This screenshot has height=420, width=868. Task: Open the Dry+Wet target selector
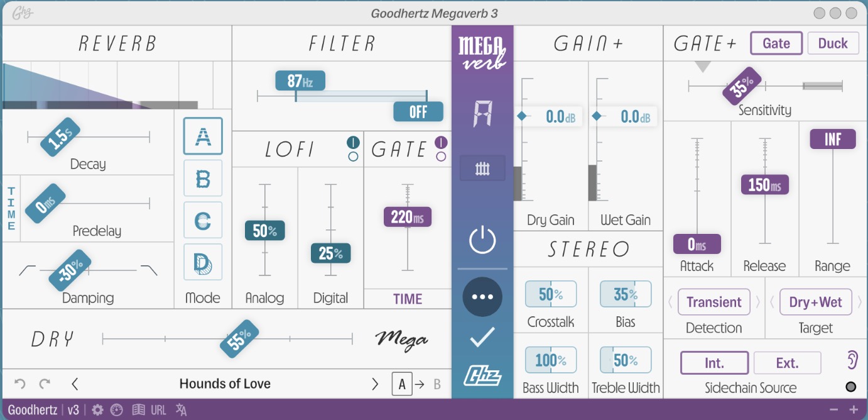tap(816, 302)
